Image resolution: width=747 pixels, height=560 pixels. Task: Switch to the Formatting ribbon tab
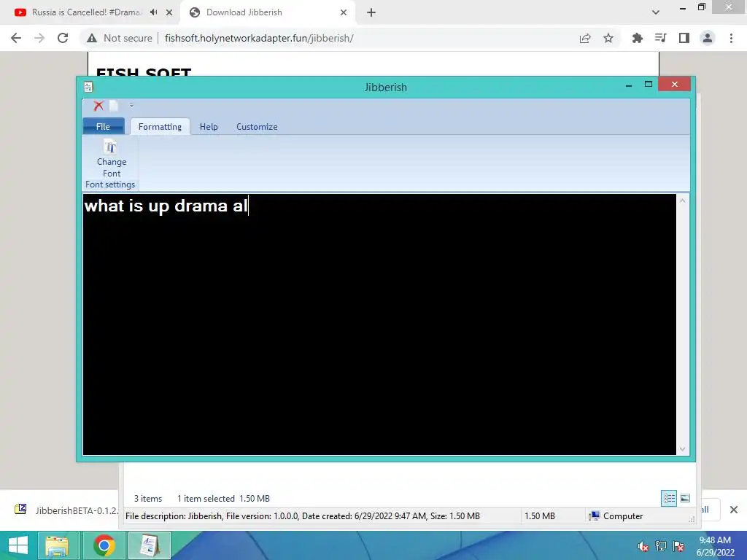[160, 127]
